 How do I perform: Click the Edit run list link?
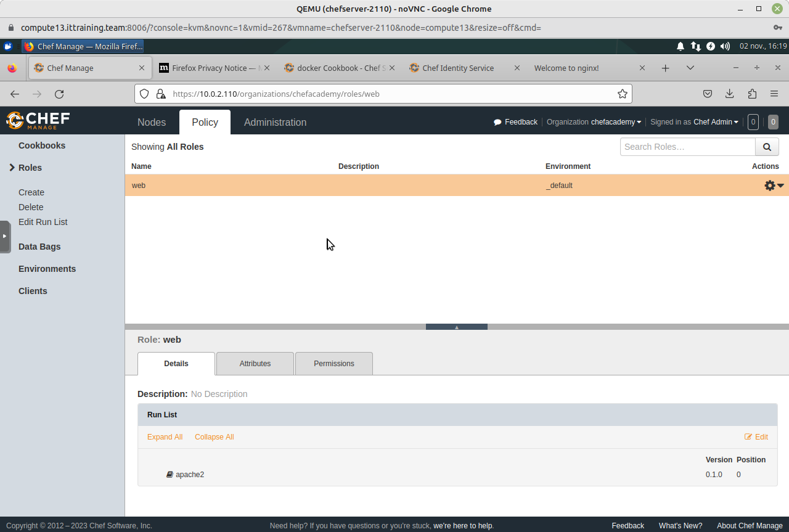coord(756,437)
